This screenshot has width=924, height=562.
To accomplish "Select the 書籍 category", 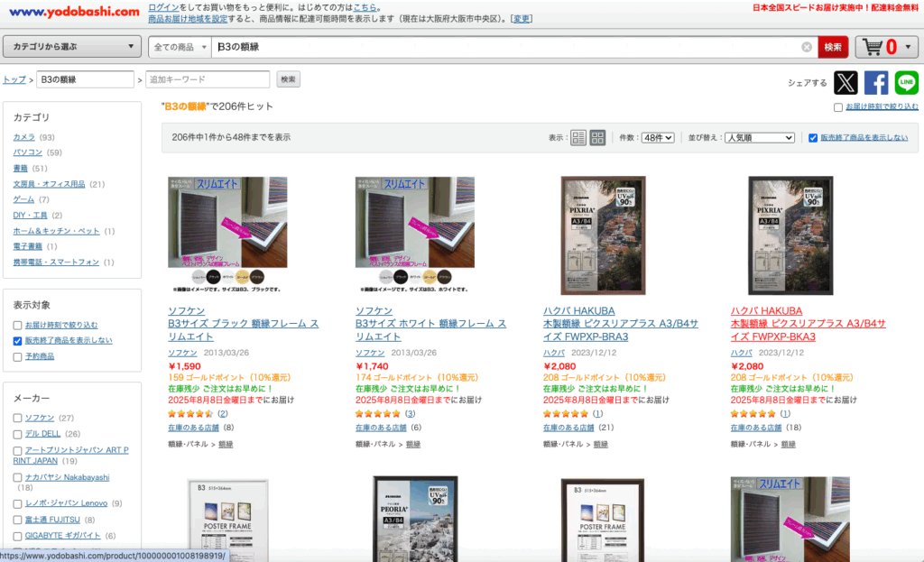I will [20, 169].
